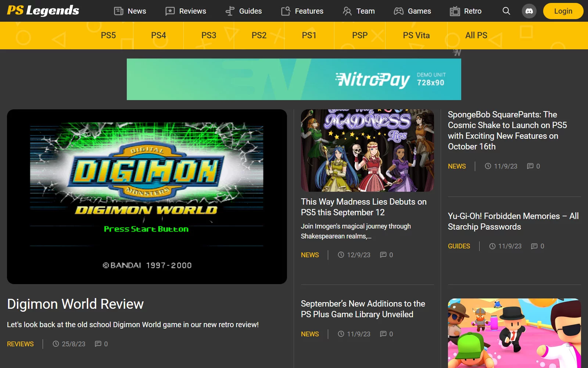The image size is (588, 368).
Task: Click the Features document icon in navbar
Action: coord(286,11)
